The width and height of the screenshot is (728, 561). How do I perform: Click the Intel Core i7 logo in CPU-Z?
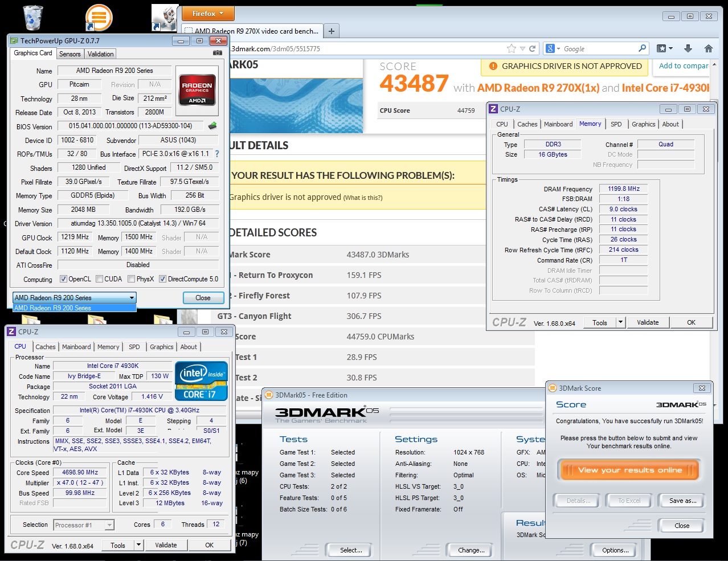click(201, 381)
